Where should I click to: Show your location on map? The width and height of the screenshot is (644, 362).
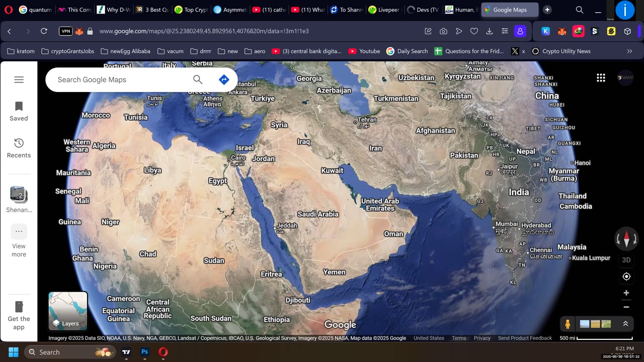click(626, 277)
